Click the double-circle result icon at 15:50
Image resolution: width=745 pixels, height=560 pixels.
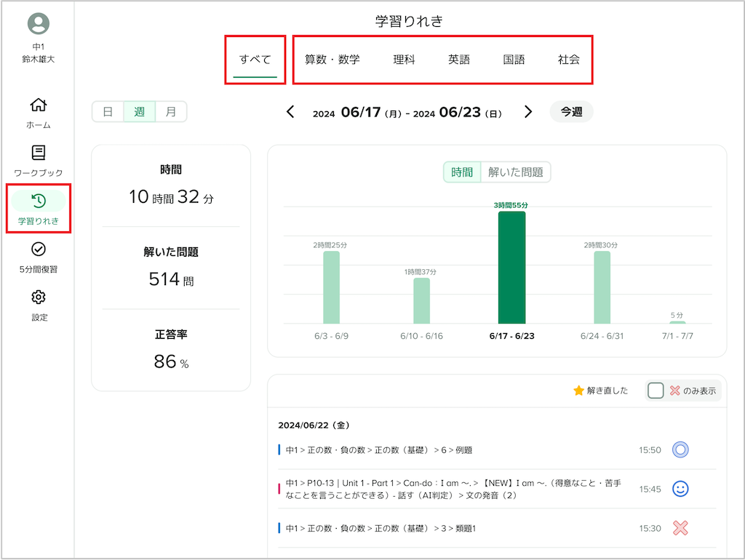[x=680, y=449]
